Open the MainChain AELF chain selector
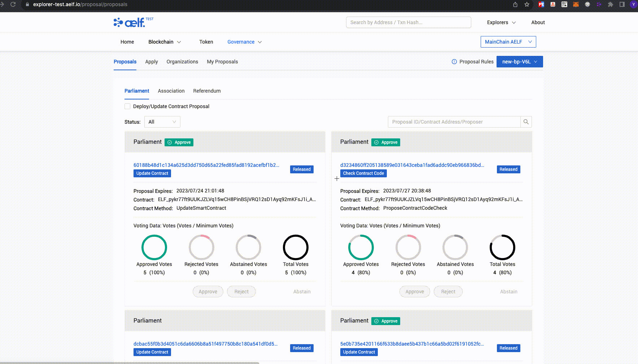 pos(508,42)
